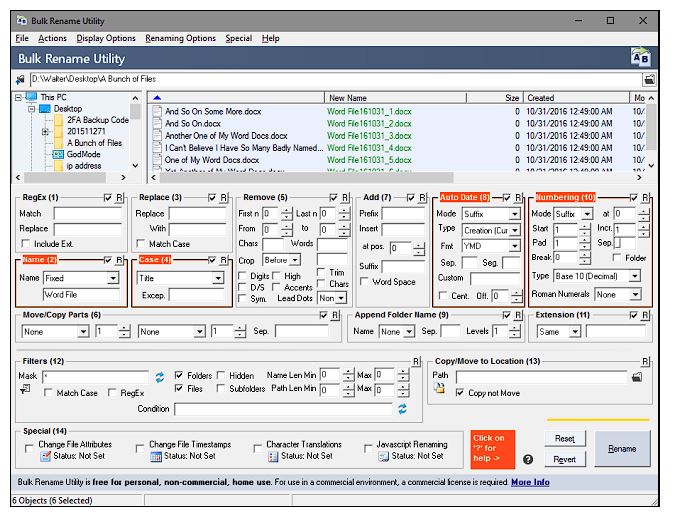
Task: Enable Change File Attributes checkbox
Action: (x=29, y=448)
